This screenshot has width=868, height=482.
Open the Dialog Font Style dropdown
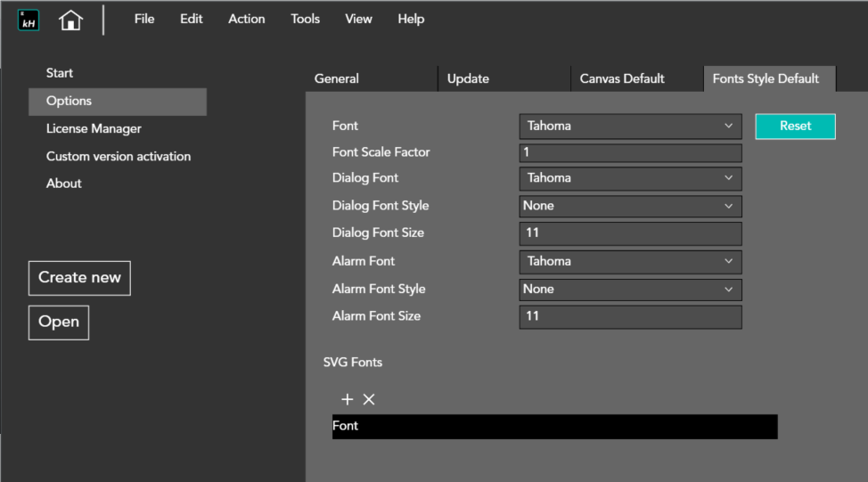coord(630,206)
